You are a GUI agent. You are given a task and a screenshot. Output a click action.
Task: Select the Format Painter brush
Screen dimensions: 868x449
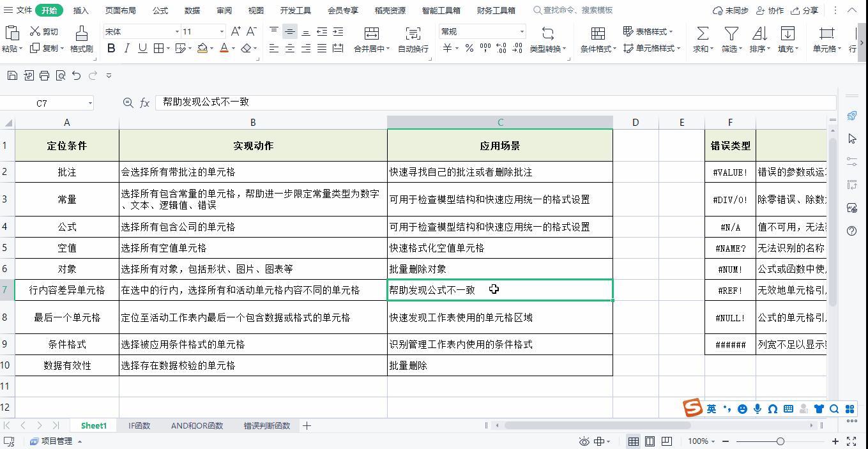pyautogui.click(x=82, y=33)
